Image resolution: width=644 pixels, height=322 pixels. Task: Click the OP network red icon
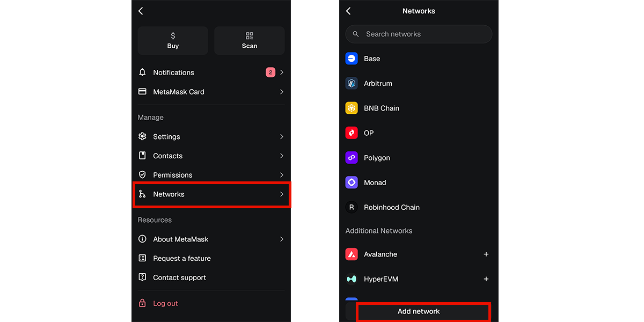pos(352,133)
